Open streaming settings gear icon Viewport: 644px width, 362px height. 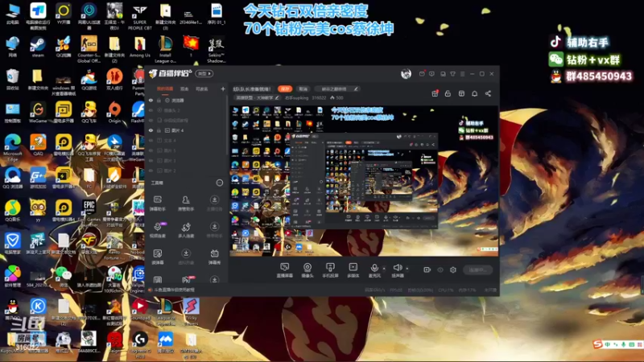click(453, 269)
